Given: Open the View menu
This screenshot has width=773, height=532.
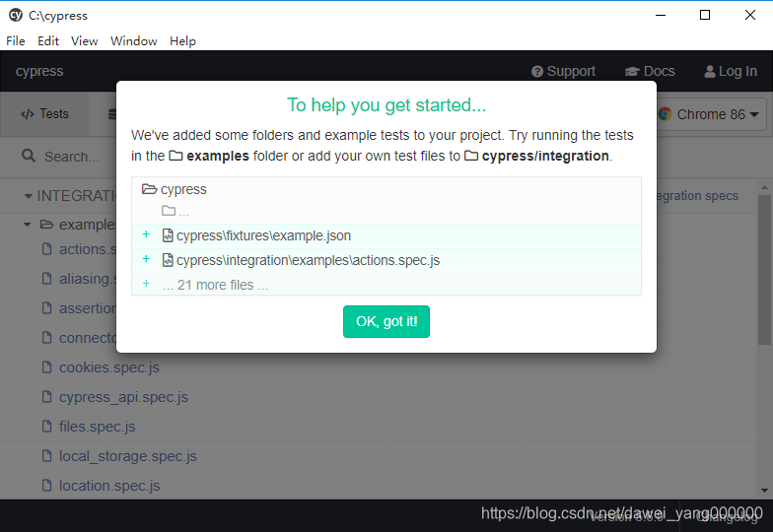Looking at the screenshot, I should click(85, 41).
